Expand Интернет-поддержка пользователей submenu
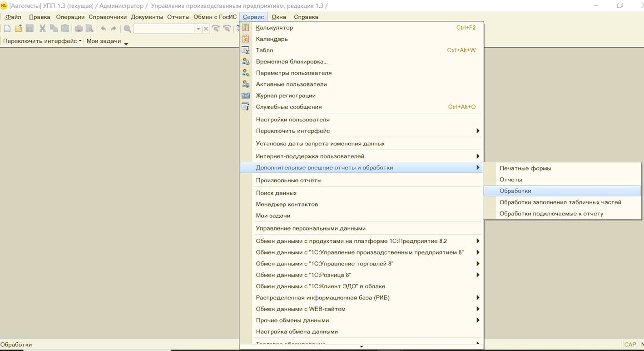The width and height of the screenshot is (644, 351). [x=478, y=156]
